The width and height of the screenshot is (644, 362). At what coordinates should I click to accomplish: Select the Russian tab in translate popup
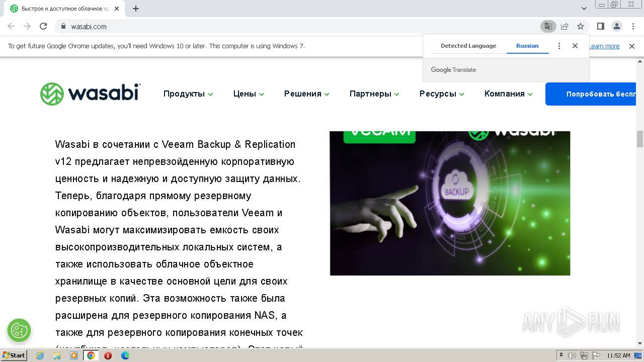[x=527, y=46]
